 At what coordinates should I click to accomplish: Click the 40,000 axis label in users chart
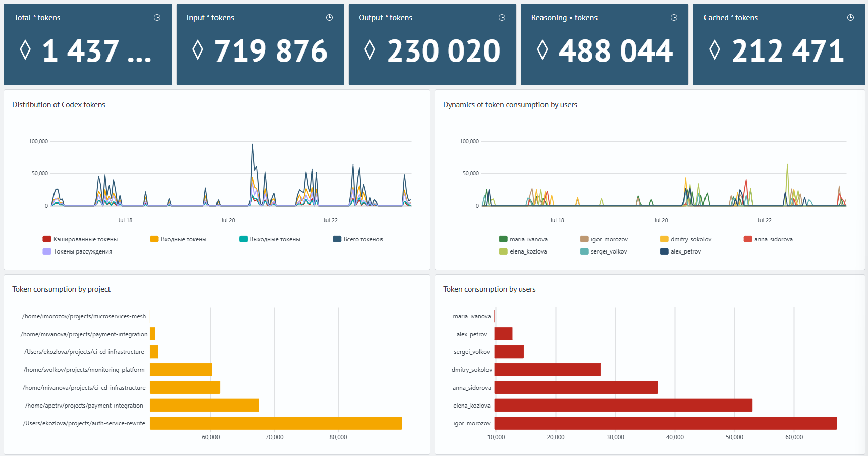(x=675, y=437)
